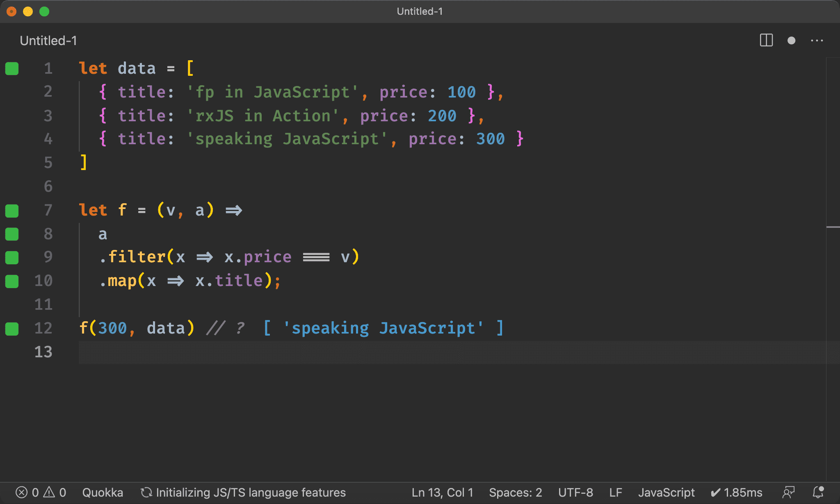Click the 'rxJS in Action' string
The image size is (840, 504).
point(262,116)
